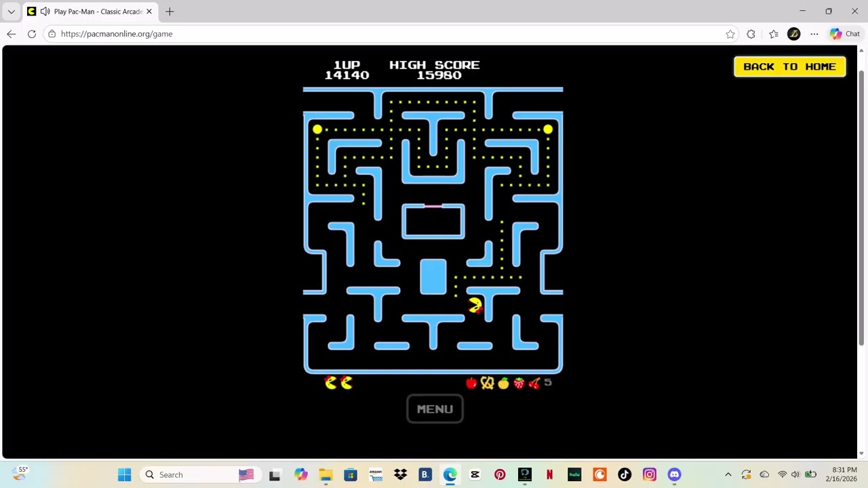Refresh the Pac-Man page
The image size is (868, 488).
[x=32, y=34]
